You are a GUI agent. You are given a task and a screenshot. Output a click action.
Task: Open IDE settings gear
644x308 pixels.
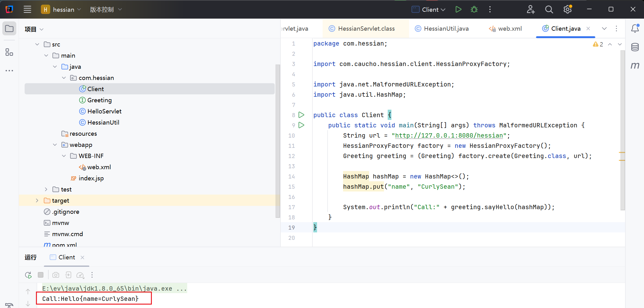click(567, 9)
